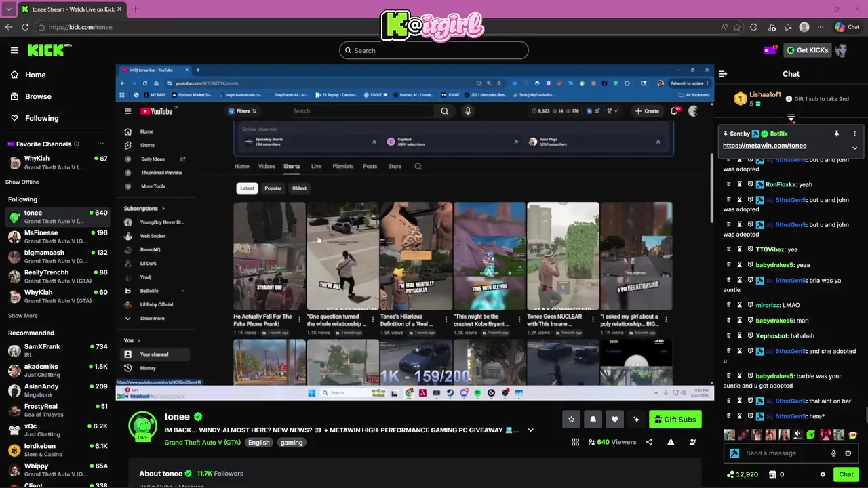Open the user profile avatar menu
Image resolution: width=868 pixels, height=488 pixels.
coord(842,50)
